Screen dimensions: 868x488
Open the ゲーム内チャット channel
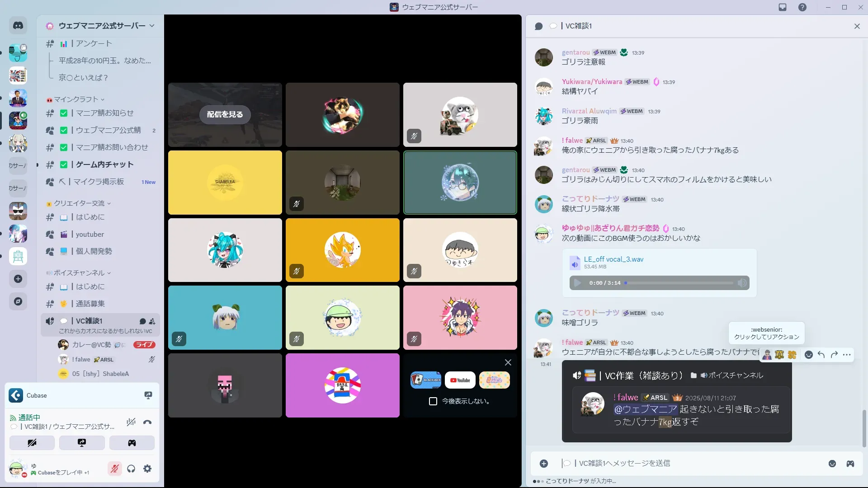click(x=104, y=164)
